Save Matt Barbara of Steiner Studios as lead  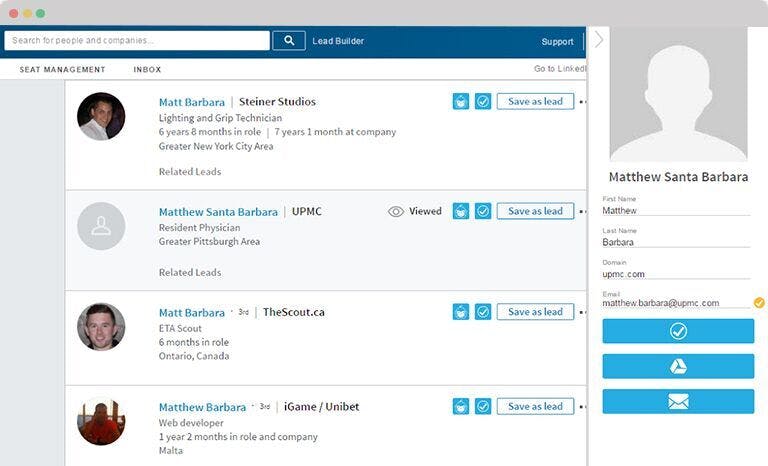tap(535, 101)
